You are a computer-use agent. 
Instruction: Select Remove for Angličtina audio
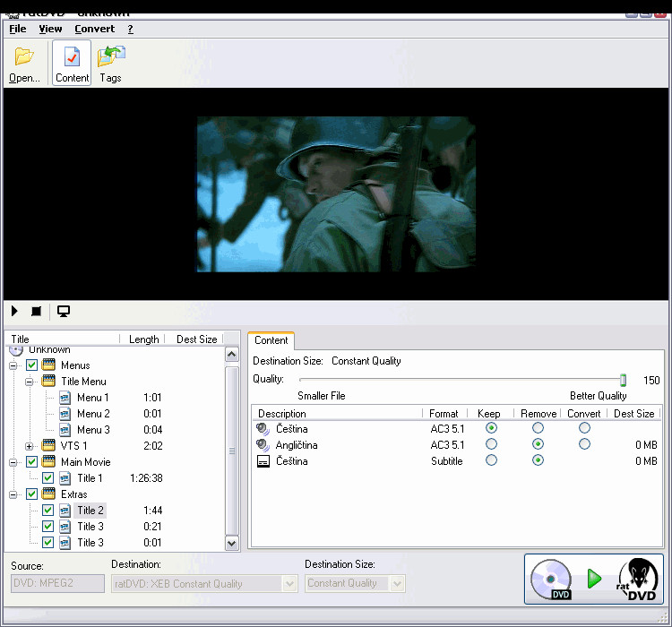pos(538,444)
